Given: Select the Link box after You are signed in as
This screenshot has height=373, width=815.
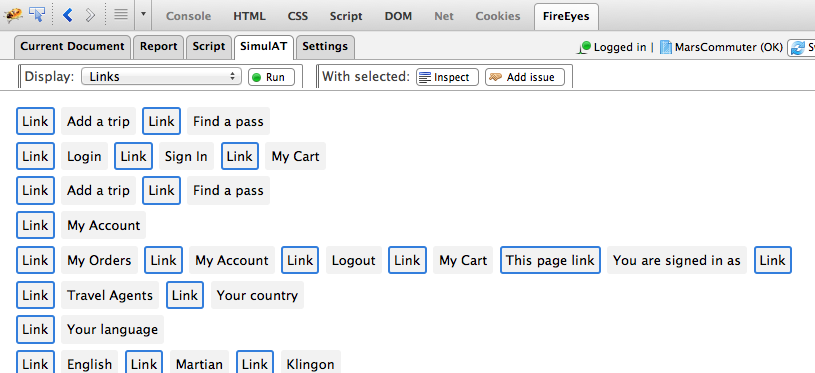Looking at the screenshot, I should (x=772, y=260).
